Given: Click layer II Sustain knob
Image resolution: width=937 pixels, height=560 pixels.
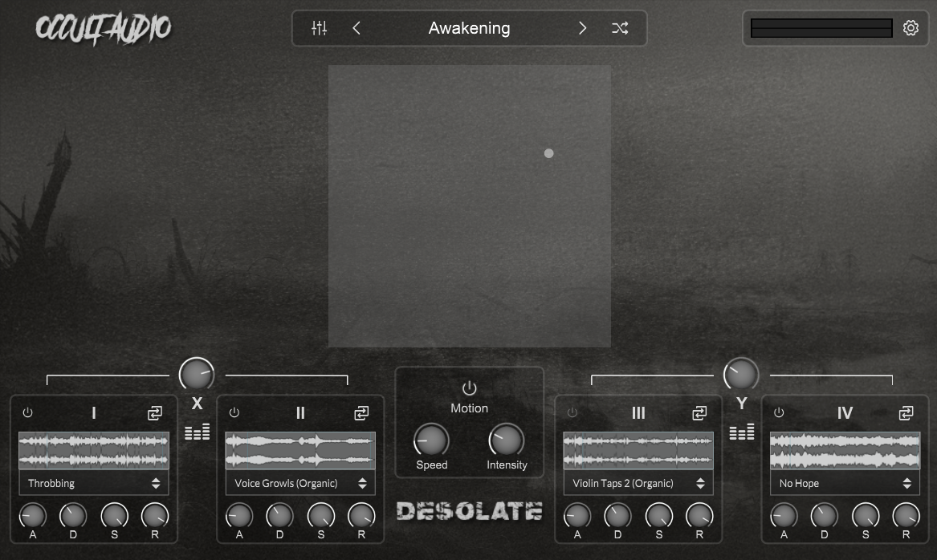Looking at the screenshot, I should [321, 516].
